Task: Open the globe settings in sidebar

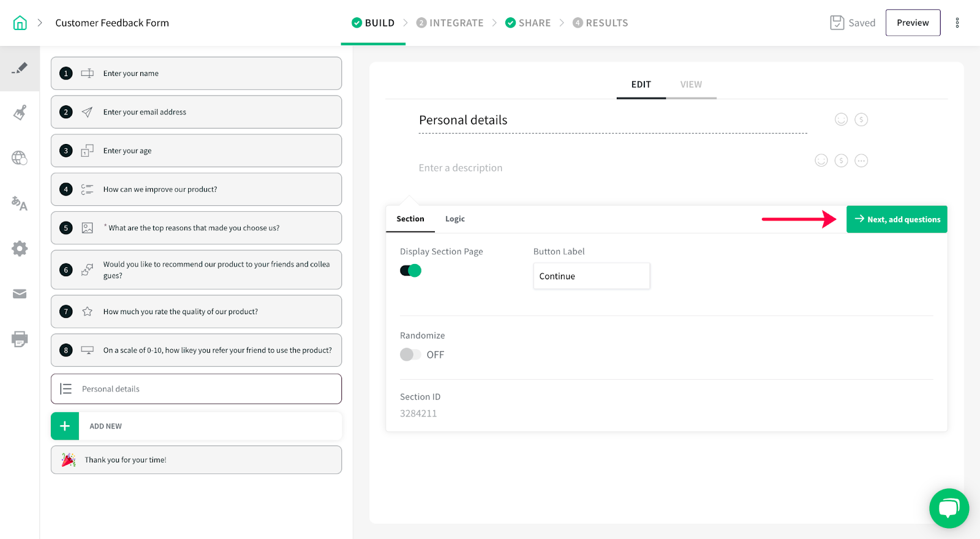Action: tap(20, 158)
